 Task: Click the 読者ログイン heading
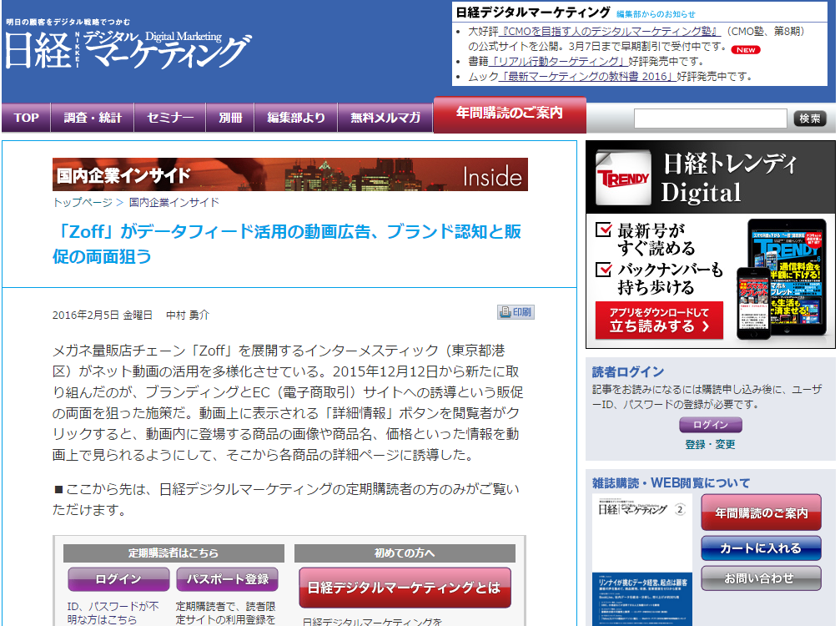click(628, 371)
